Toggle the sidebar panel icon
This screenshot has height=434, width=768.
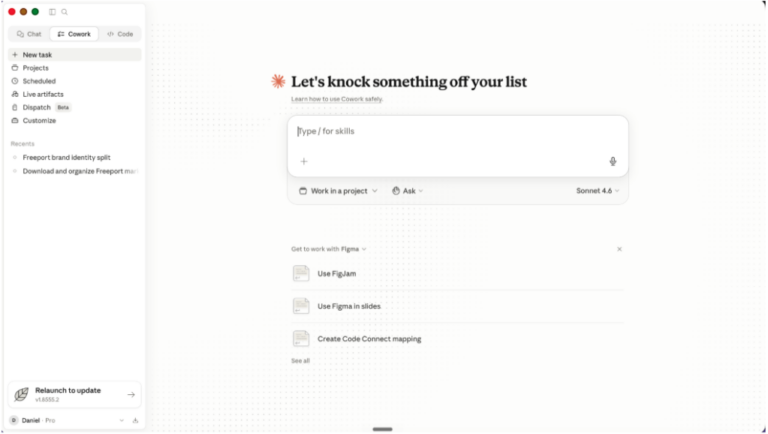52,12
